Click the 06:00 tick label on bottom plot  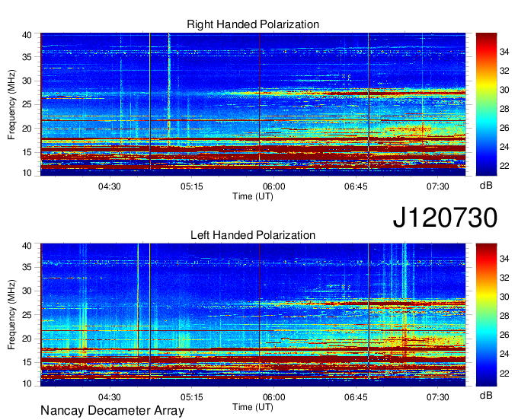(274, 397)
